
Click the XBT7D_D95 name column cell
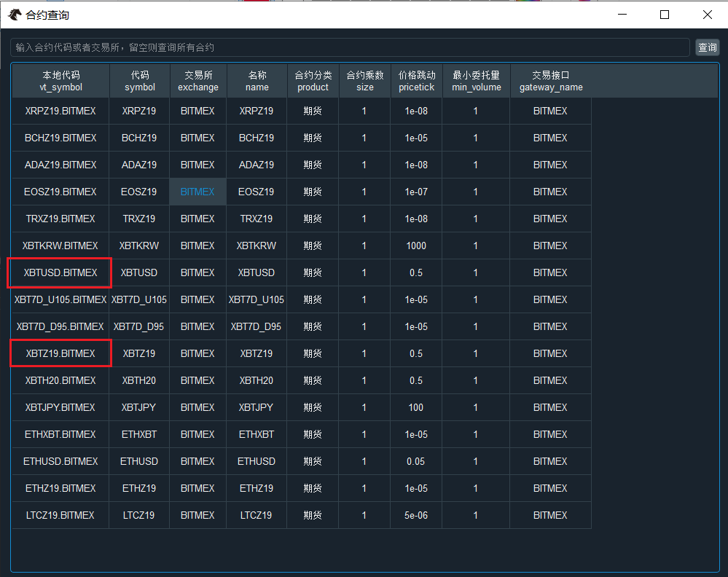[x=257, y=326]
